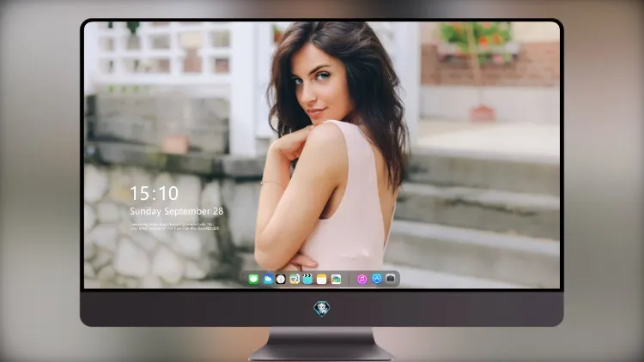
Task: Open the yellow Notes app in dock
Action: (x=322, y=279)
